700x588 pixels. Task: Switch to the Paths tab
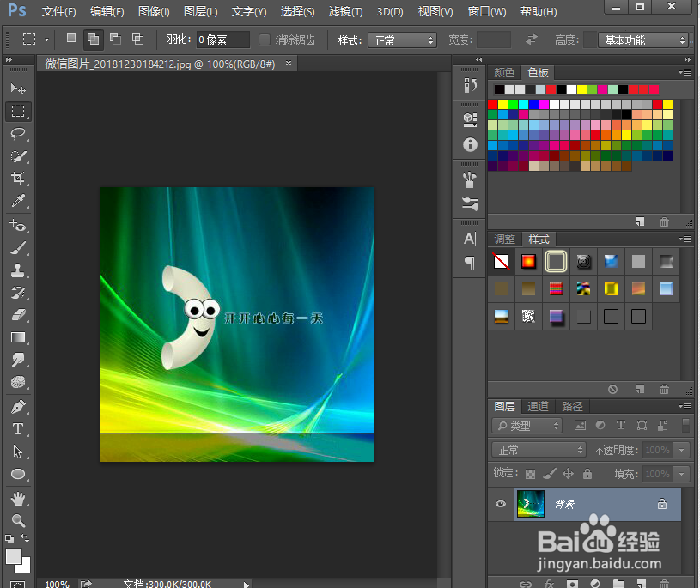click(x=572, y=406)
